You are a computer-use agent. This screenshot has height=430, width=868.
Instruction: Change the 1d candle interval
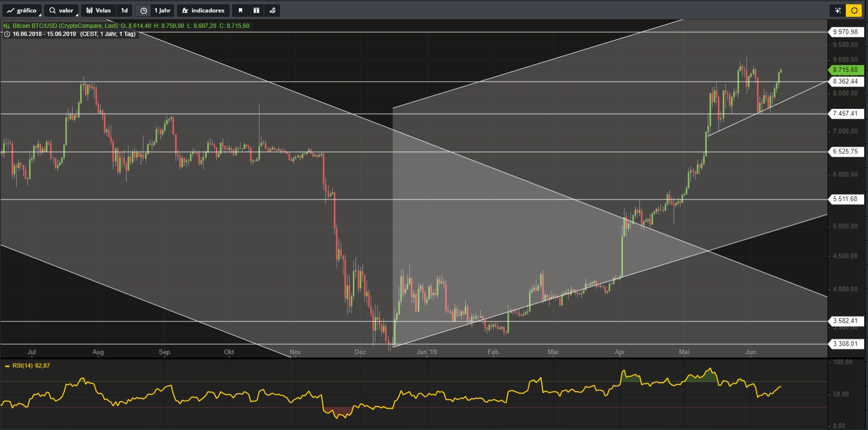click(x=125, y=11)
